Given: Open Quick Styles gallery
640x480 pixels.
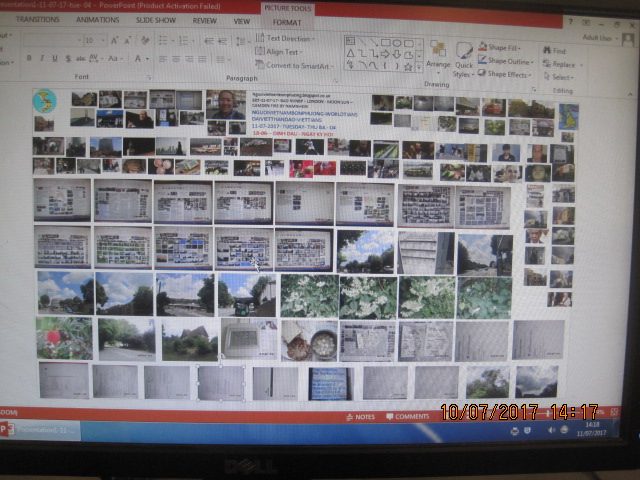Looking at the screenshot, I should click(464, 60).
